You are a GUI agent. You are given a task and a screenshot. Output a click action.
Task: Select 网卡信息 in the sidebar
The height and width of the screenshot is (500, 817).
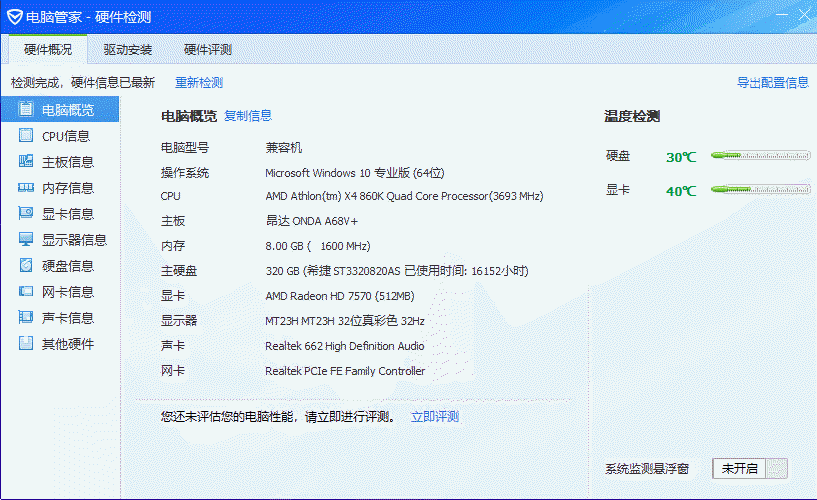tap(68, 292)
